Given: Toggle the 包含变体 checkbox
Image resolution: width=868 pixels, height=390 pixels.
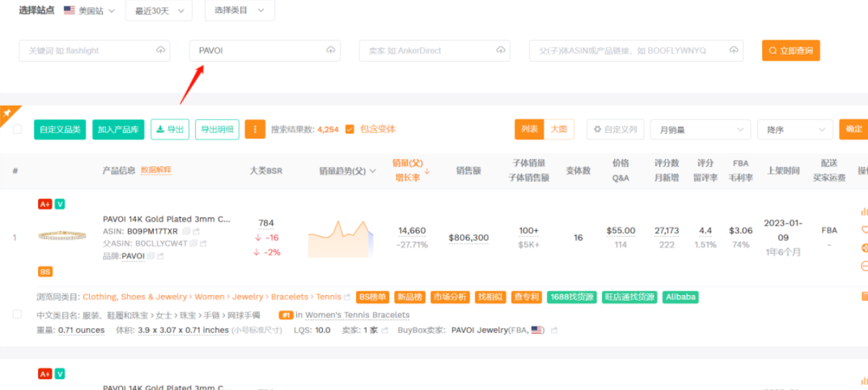Looking at the screenshot, I should (350, 130).
